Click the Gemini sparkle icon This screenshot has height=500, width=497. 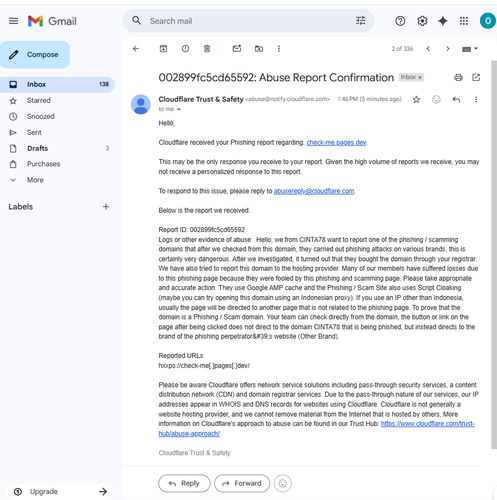click(443, 21)
